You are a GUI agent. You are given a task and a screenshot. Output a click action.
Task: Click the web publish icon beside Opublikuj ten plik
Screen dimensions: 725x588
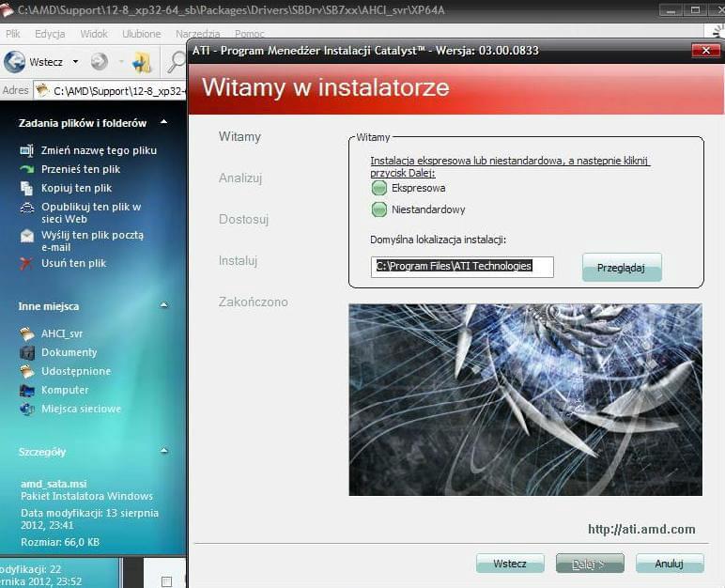coord(27,208)
